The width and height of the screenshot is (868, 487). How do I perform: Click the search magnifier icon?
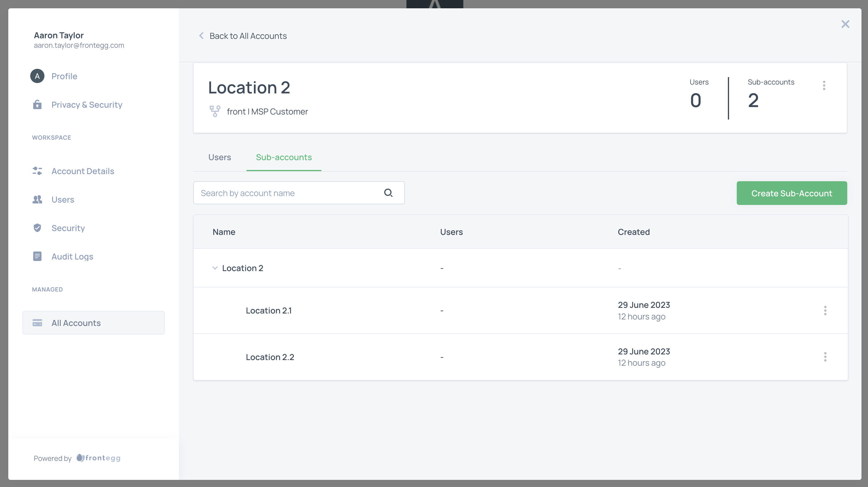click(x=388, y=193)
